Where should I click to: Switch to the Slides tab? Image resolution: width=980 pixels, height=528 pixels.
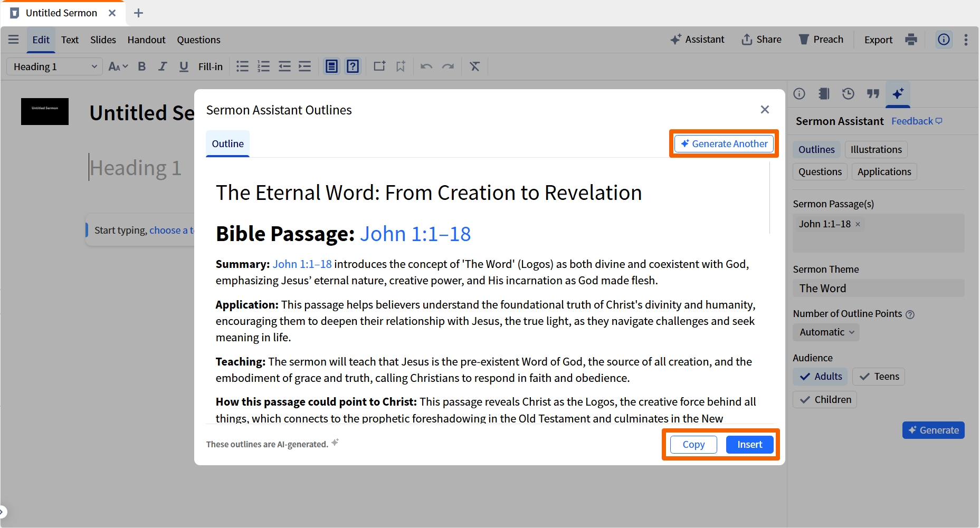point(103,40)
